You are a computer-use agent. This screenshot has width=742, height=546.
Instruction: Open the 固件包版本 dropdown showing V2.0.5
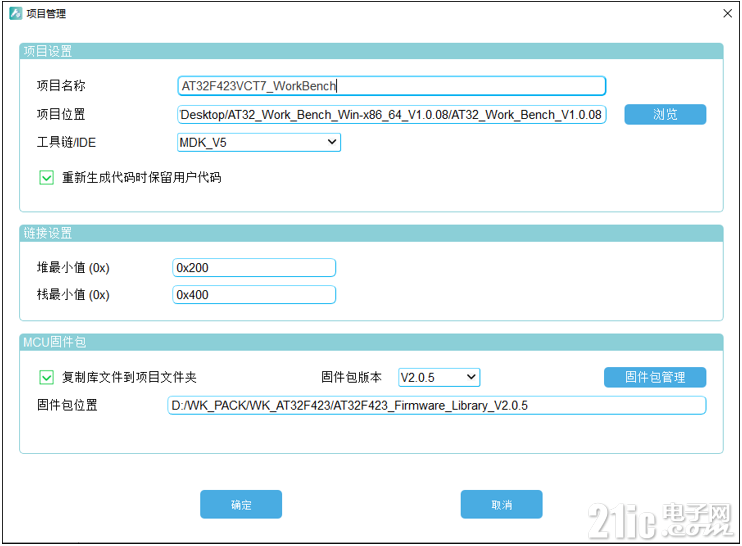coord(439,378)
